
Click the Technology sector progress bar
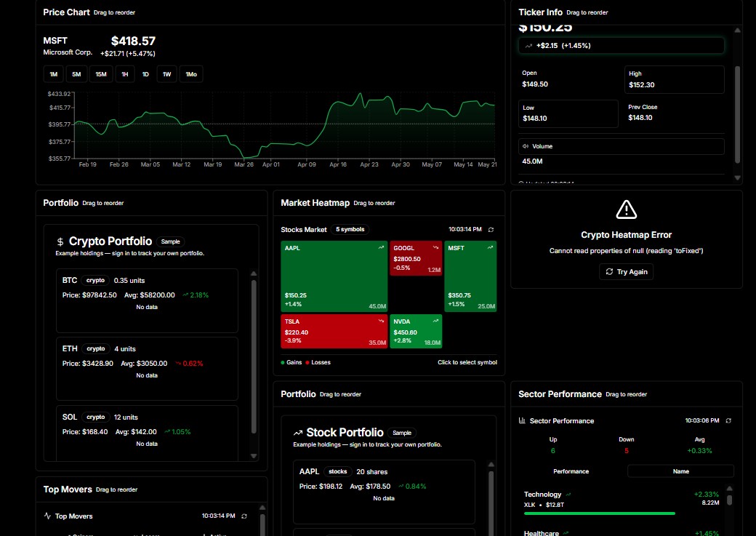pos(599,513)
